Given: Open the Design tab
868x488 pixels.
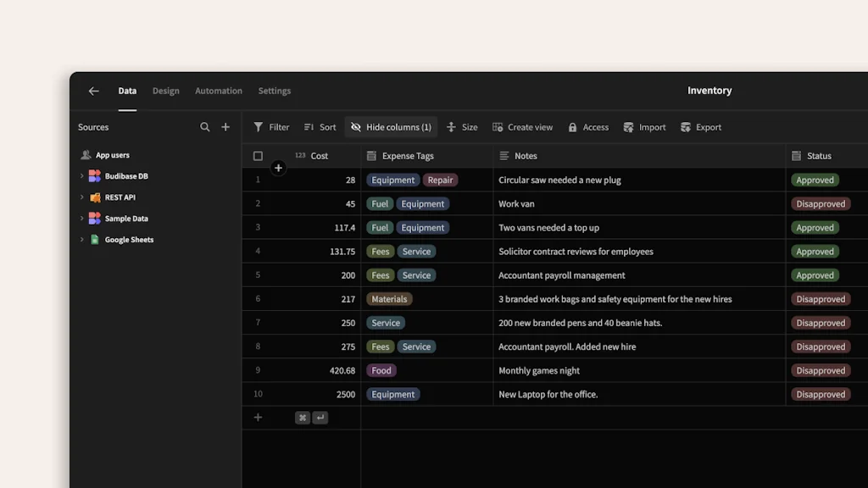Looking at the screenshot, I should click(165, 91).
